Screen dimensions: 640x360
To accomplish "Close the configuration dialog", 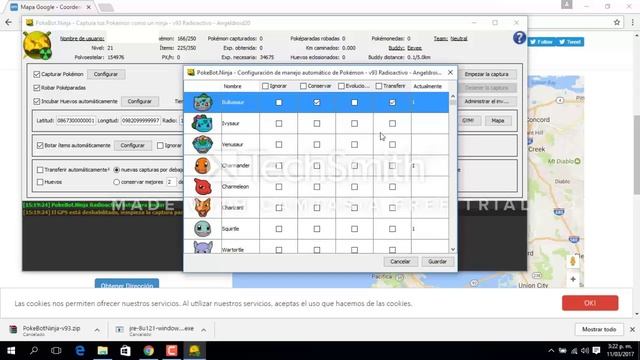I will 450,72.
